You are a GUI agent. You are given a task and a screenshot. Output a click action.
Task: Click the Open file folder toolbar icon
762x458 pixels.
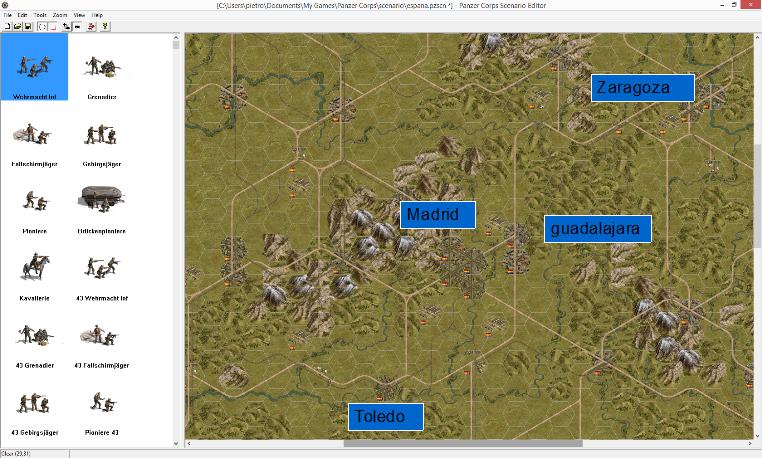click(x=17, y=26)
